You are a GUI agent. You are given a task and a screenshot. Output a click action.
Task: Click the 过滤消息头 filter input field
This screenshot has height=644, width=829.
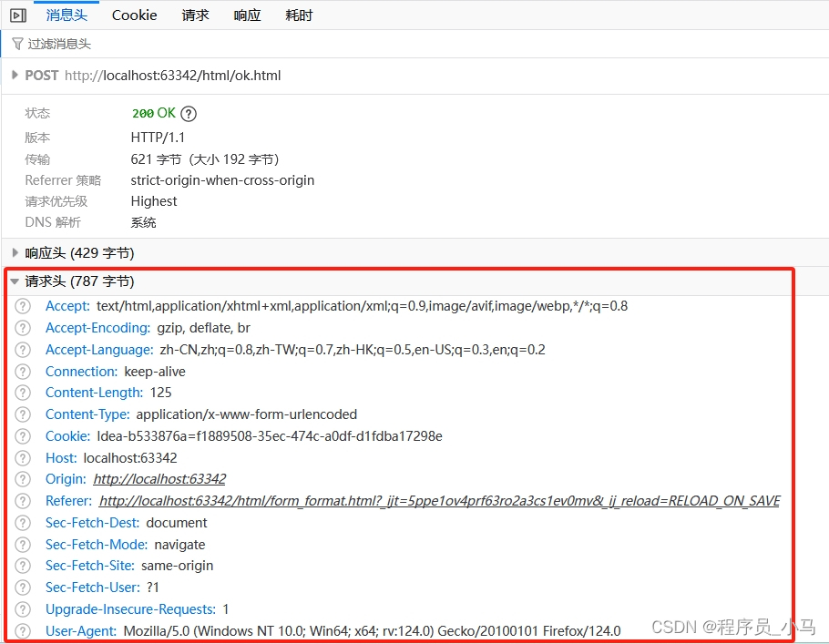415,44
